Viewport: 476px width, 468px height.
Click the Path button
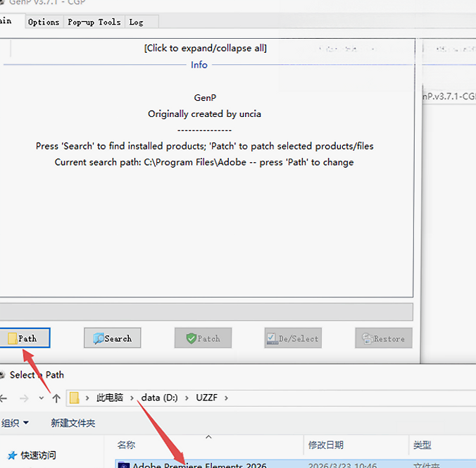pyautogui.click(x=24, y=338)
